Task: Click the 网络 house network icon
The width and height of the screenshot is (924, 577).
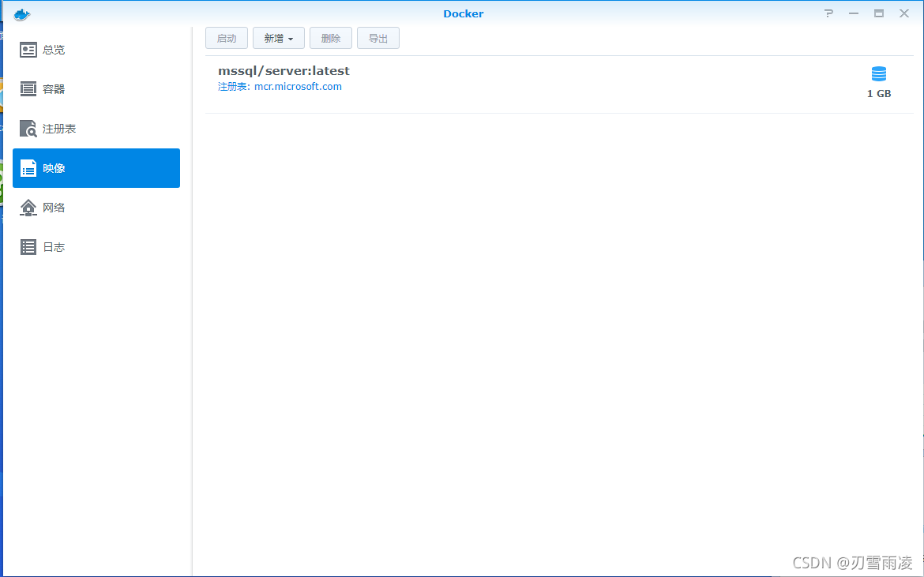Action: (x=28, y=208)
